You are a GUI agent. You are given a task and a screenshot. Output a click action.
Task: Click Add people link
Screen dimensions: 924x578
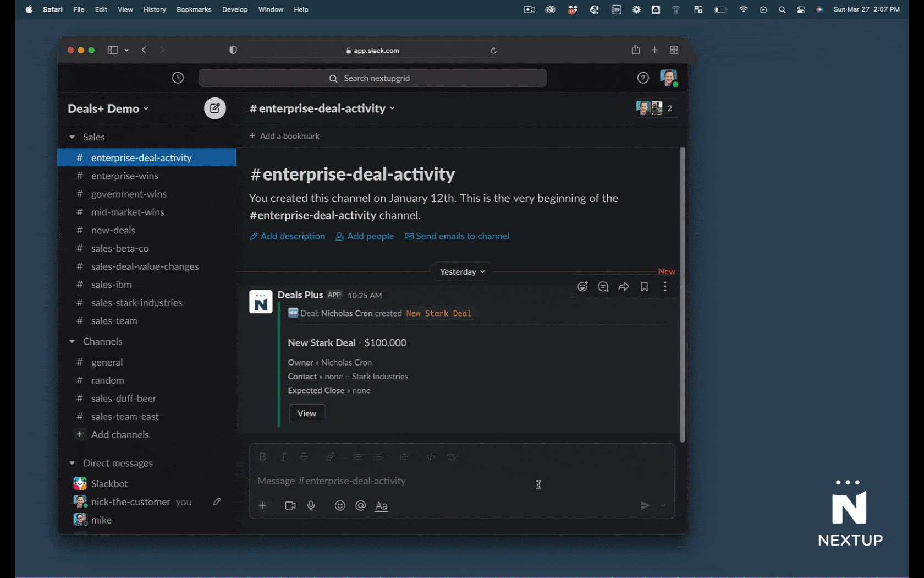point(365,236)
